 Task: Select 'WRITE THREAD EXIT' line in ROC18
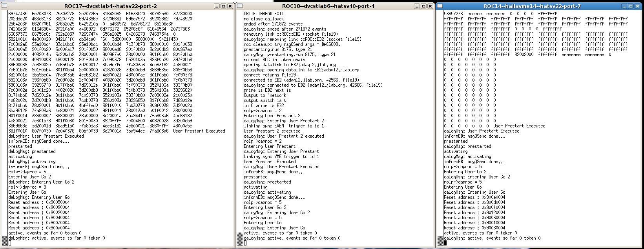[264, 14]
